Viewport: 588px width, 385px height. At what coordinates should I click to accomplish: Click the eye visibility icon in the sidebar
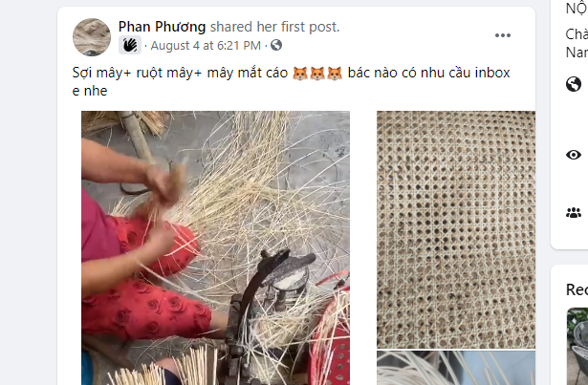(x=574, y=155)
